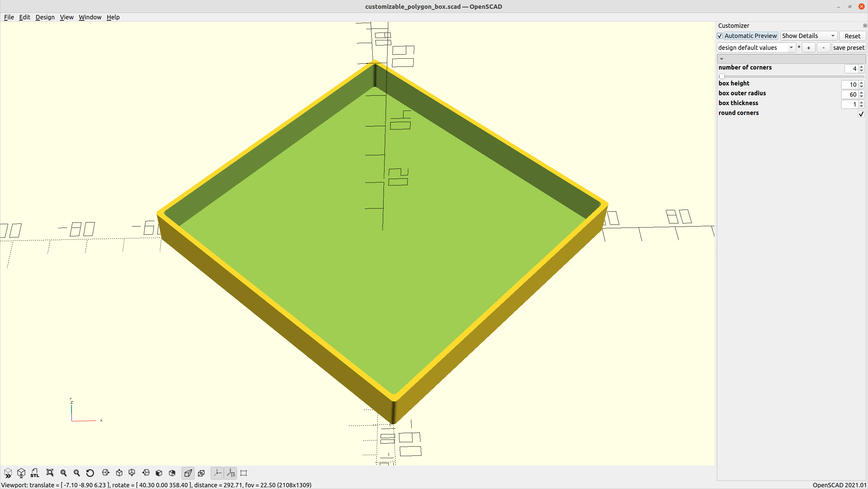Image resolution: width=868 pixels, height=489 pixels.
Task: Select the Zoom In tool
Action: 64,473
